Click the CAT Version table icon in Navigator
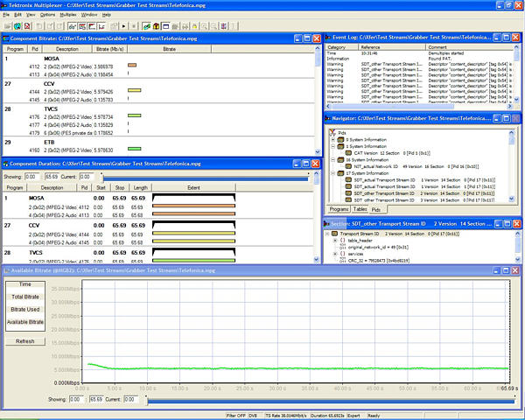 coord(348,152)
